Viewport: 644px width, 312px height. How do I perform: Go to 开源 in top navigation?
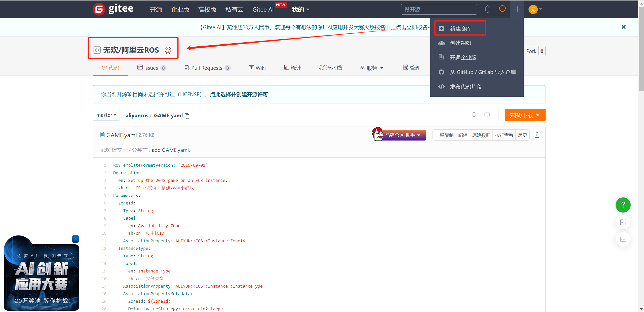pyautogui.click(x=156, y=10)
